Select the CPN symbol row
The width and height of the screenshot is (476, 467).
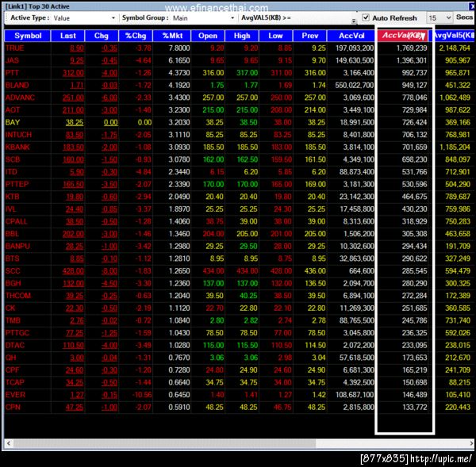pos(240,408)
